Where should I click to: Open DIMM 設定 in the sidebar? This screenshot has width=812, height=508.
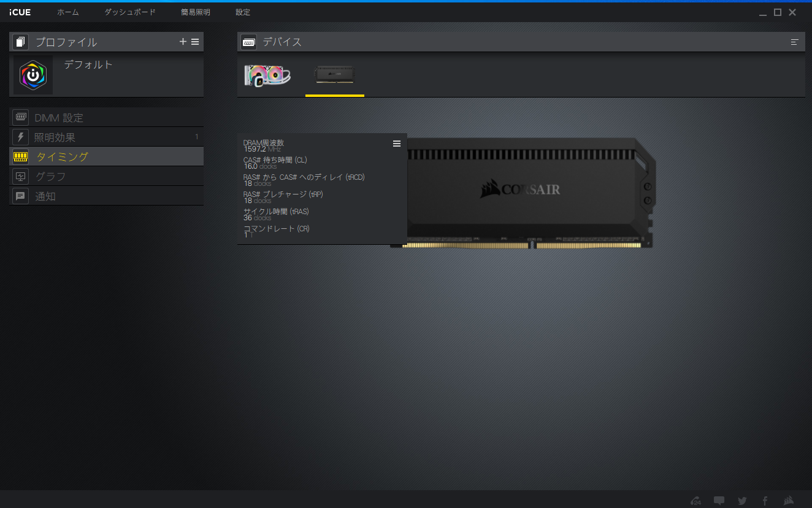coord(106,118)
